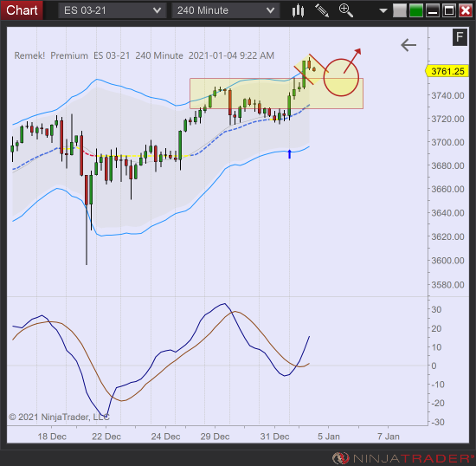Open the bar type chart style icon
The width and height of the screenshot is (476, 466).
[298, 10]
